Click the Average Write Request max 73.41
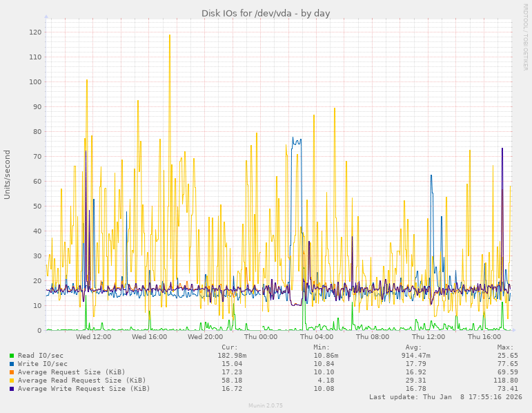Viewport: 532px width, 413px height. [508, 389]
